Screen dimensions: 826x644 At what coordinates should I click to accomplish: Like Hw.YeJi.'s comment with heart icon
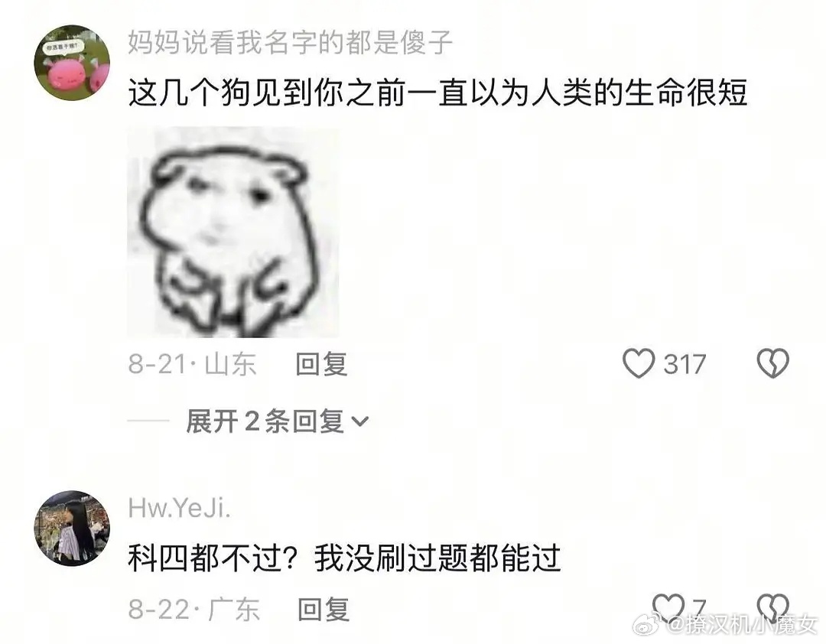click(668, 607)
